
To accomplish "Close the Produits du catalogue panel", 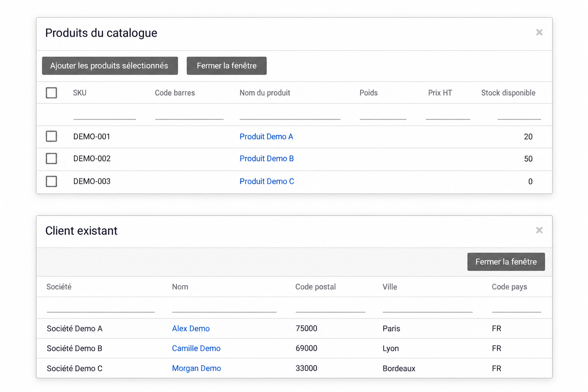I will pos(539,33).
